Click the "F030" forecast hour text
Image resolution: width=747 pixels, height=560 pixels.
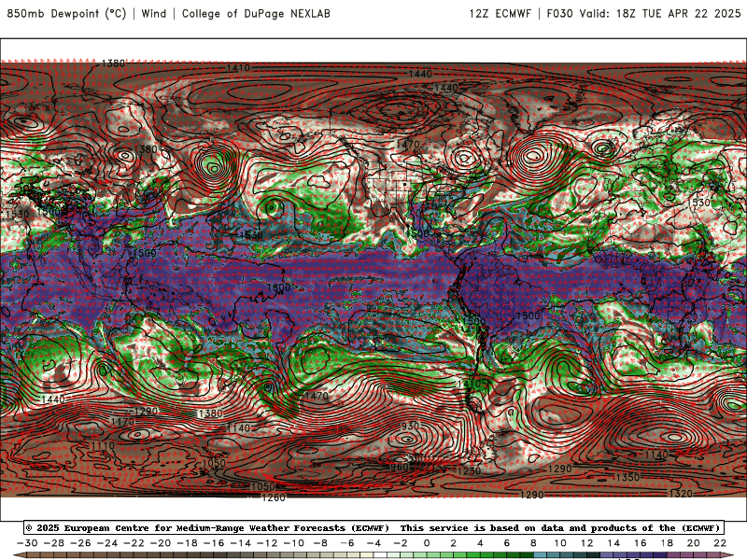point(559,14)
